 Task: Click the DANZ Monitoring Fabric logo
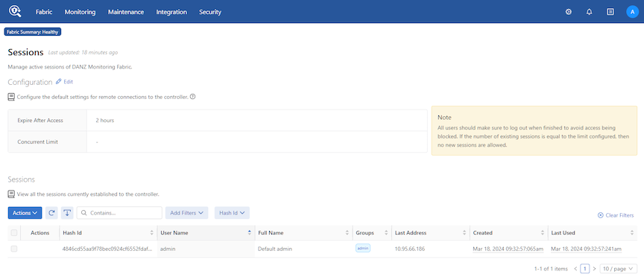(x=15, y=11)
